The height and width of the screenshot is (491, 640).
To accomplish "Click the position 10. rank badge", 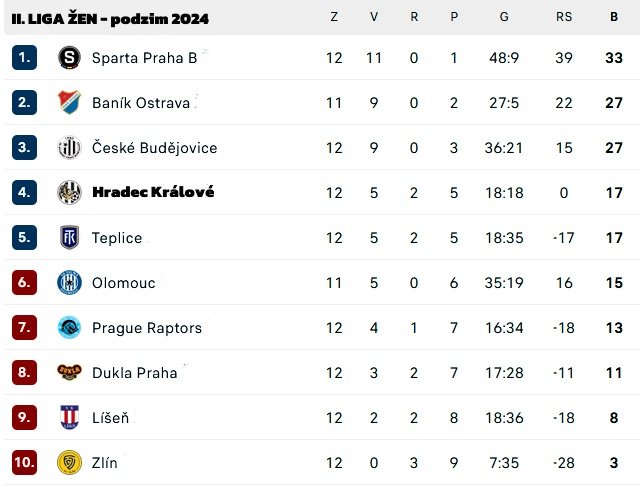I will click(24, 463).
